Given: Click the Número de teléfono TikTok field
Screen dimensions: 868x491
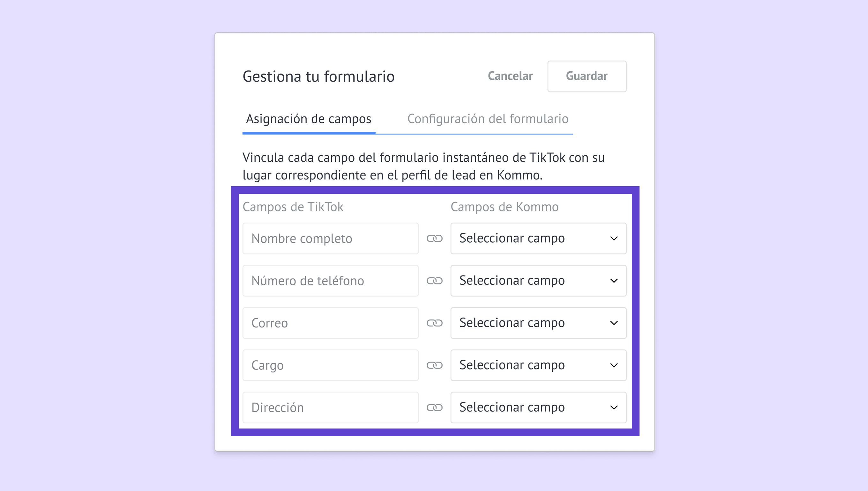Looking at the screenshot, I should (x=330, y=281).
